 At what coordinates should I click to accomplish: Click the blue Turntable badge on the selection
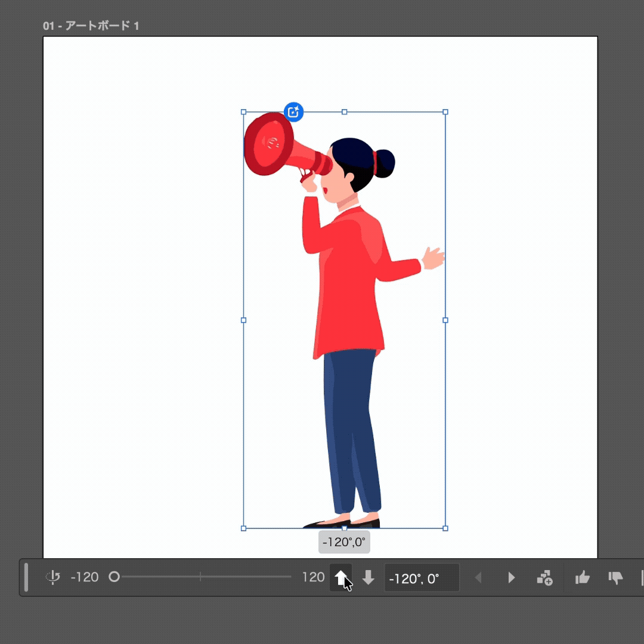click(293, 112)
